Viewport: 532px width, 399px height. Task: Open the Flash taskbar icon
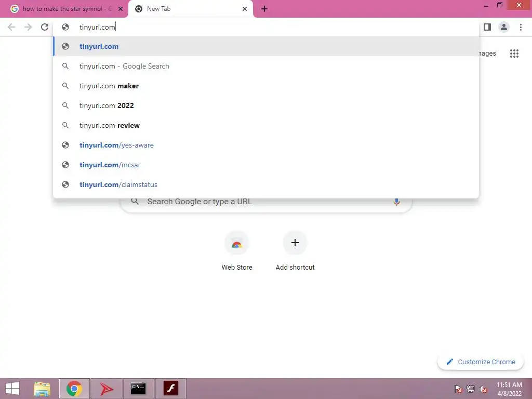pos(170,389)
